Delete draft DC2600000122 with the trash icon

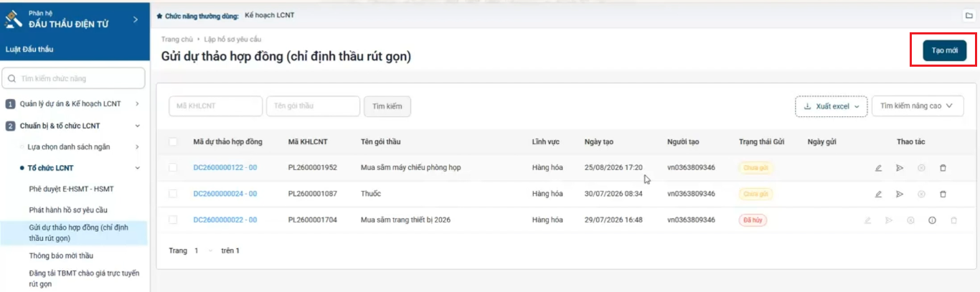coord(943,168)
